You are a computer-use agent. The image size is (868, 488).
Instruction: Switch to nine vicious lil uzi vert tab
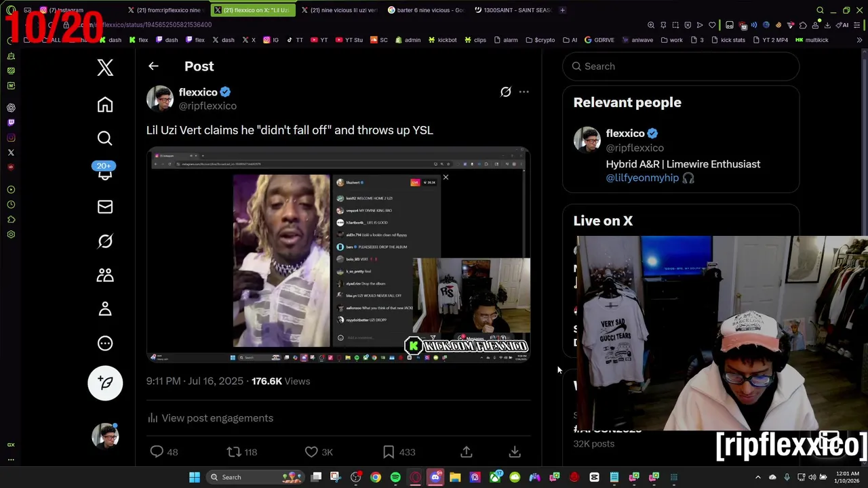pos(339,10)
